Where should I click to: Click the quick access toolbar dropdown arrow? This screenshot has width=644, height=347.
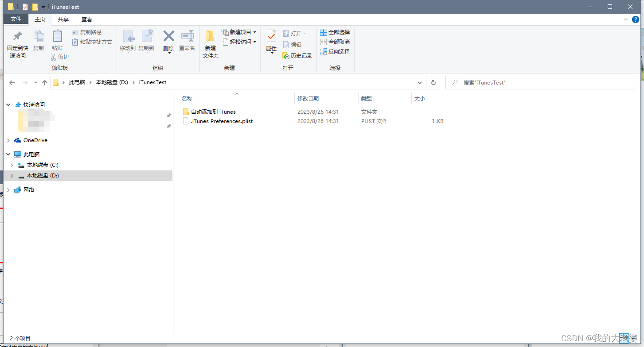click(43, 8)
